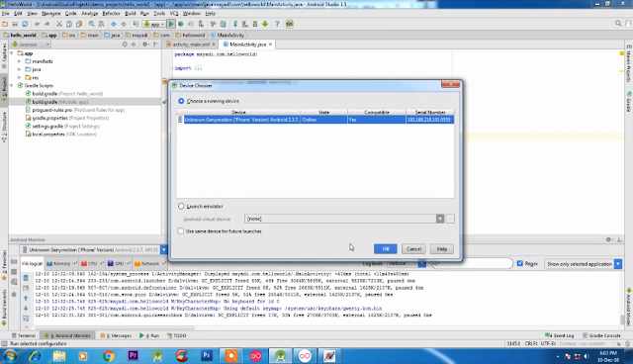Click the logcat scroll down arrow icon

coord(26,308)
